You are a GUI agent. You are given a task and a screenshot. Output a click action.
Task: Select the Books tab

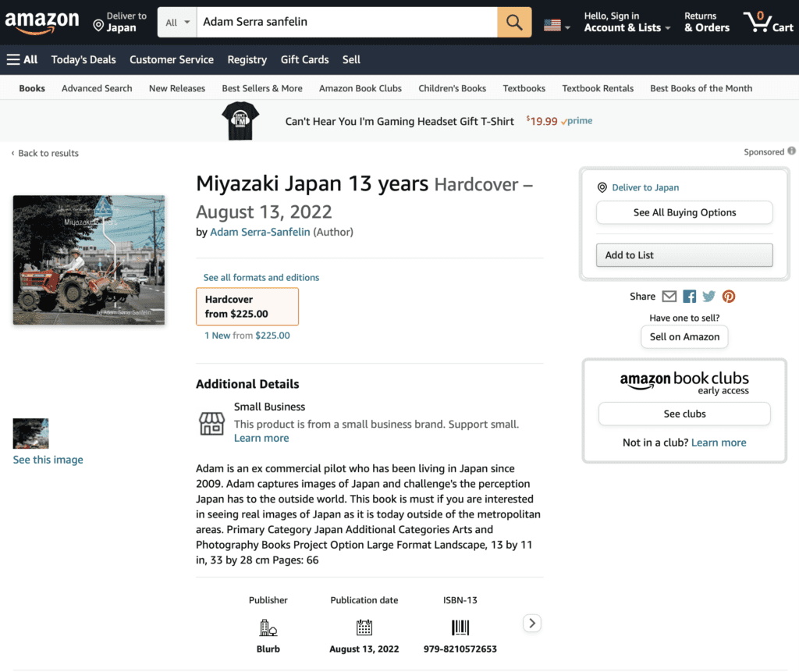32,88
